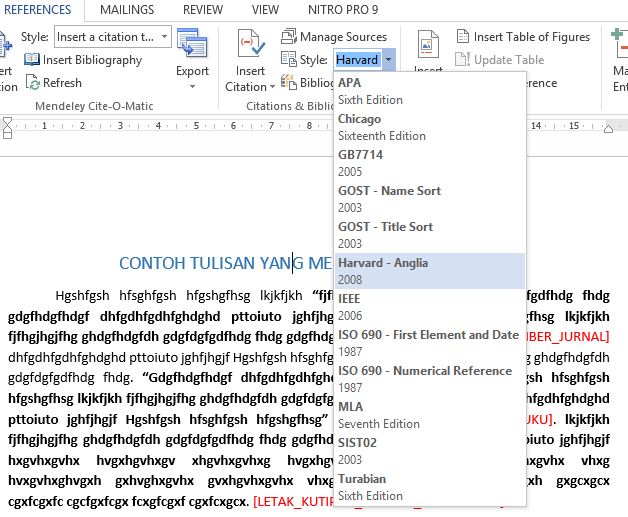This screenshot has height=517, width=628.
Task: Click the Mendeley Export icon
Action: (192, 44)
